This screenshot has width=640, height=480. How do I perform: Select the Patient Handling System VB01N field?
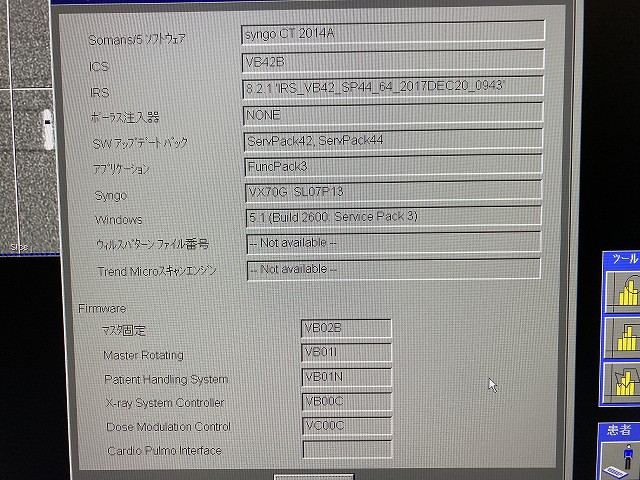coord(347,377)
